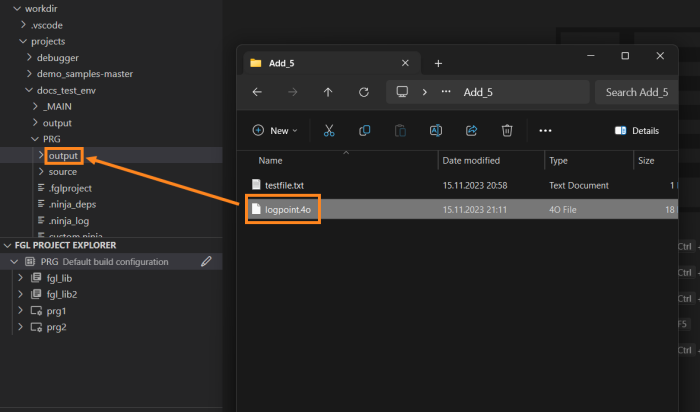This screenshot has width=700, height=412.
Task: Click the pencil edit icon for build configuration
Action: 206,262
